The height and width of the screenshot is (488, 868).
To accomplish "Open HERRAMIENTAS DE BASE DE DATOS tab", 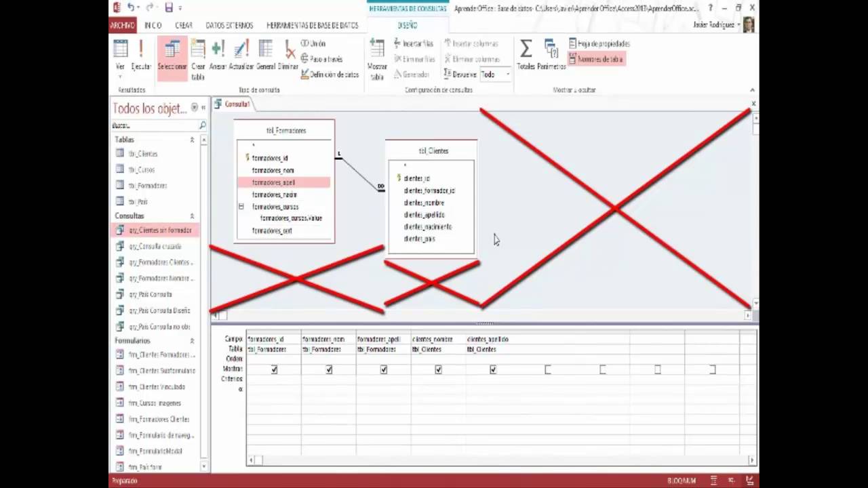I will (x=312, y=25).
